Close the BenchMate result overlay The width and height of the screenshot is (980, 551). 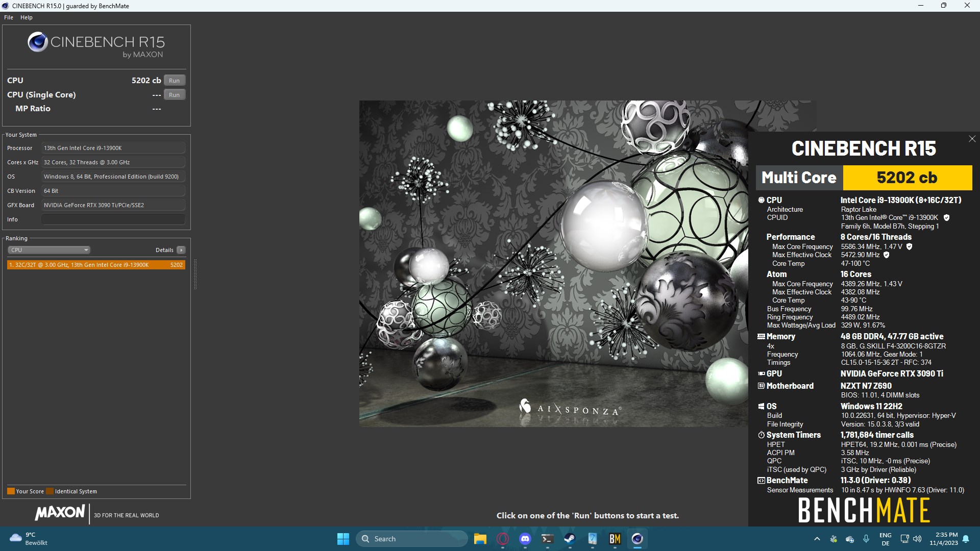coord(972,139)
